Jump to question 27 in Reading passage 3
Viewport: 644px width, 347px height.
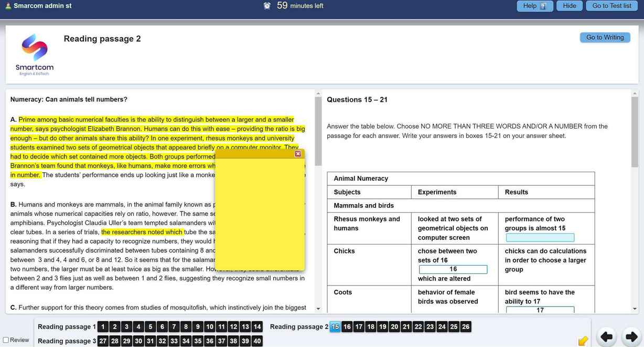(103, 341)
